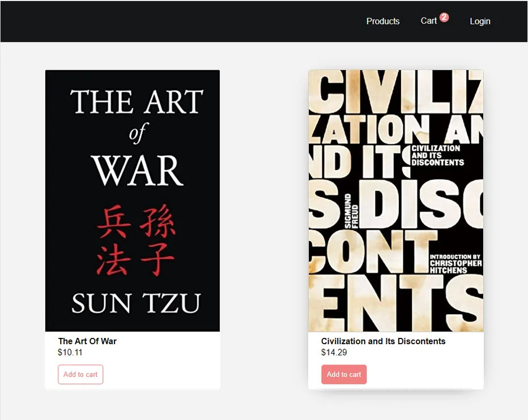Click the price $14.29

(x=334, y=352)
